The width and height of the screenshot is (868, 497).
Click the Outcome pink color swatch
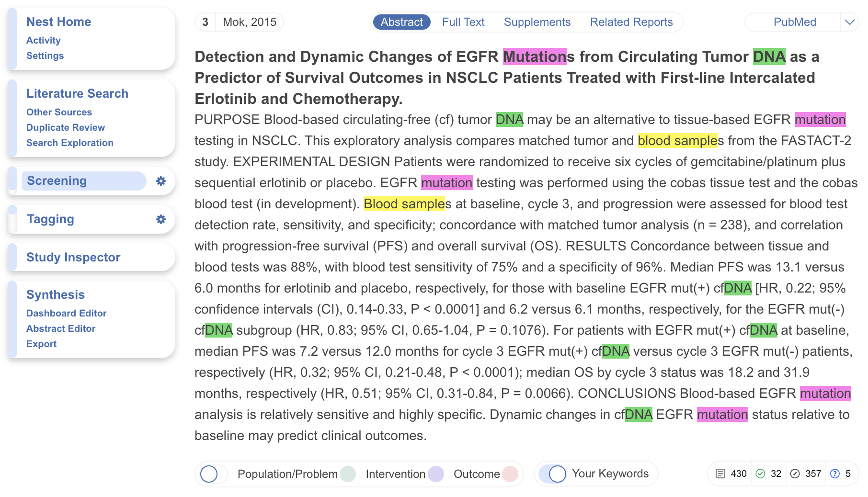[x=510, y=474]
